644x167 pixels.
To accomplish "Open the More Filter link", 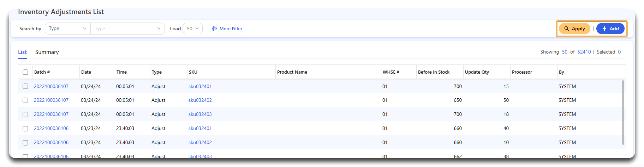I will click(x=231, y=29).
